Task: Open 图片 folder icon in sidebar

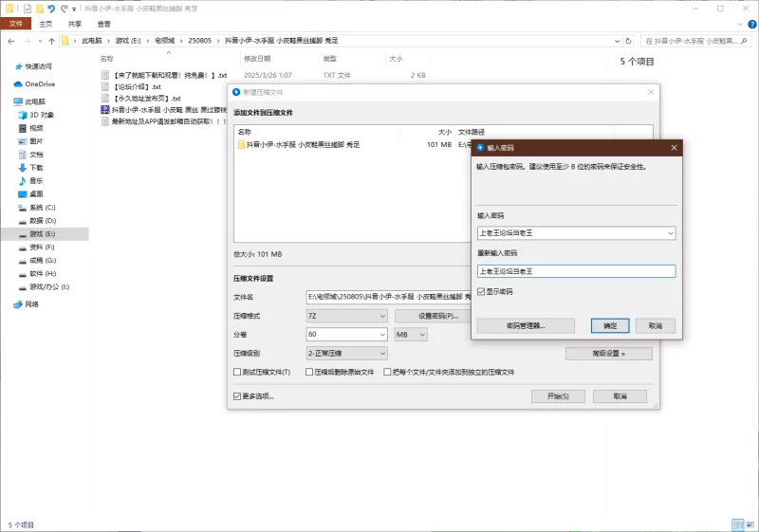Action: coord(22,141)
